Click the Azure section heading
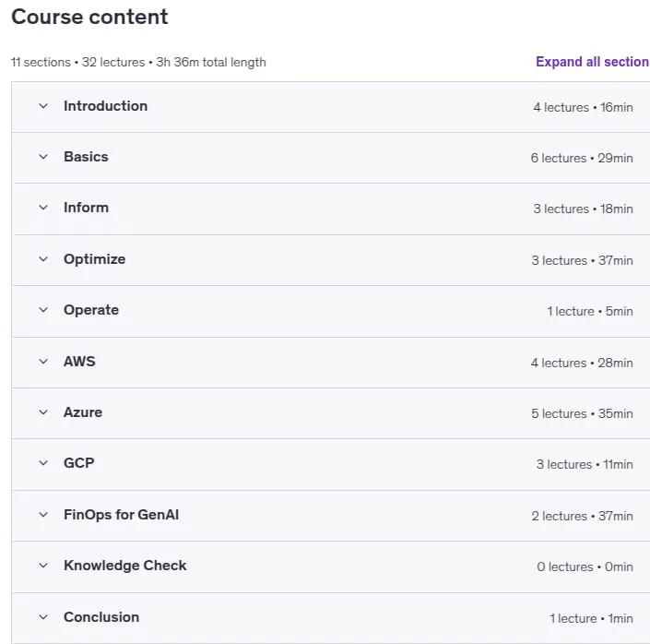Image resolution: width=650 pixels, height=644 pixels. (83, 412)
